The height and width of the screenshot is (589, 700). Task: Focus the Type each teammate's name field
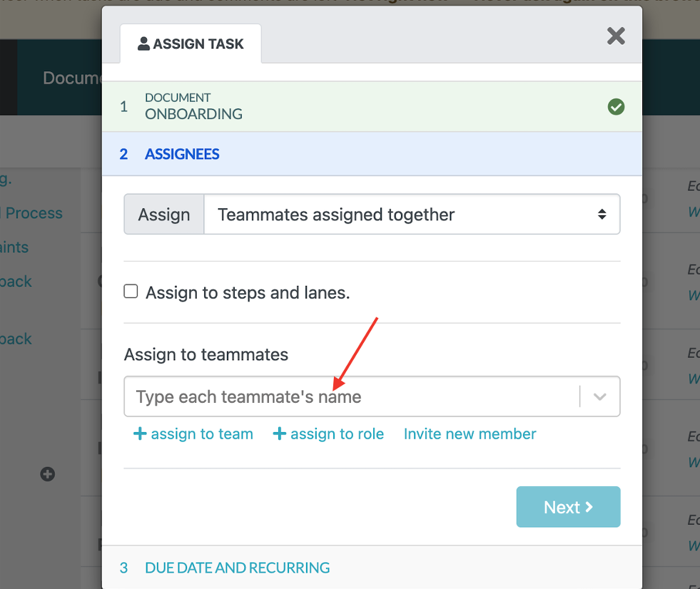(351, 396)
